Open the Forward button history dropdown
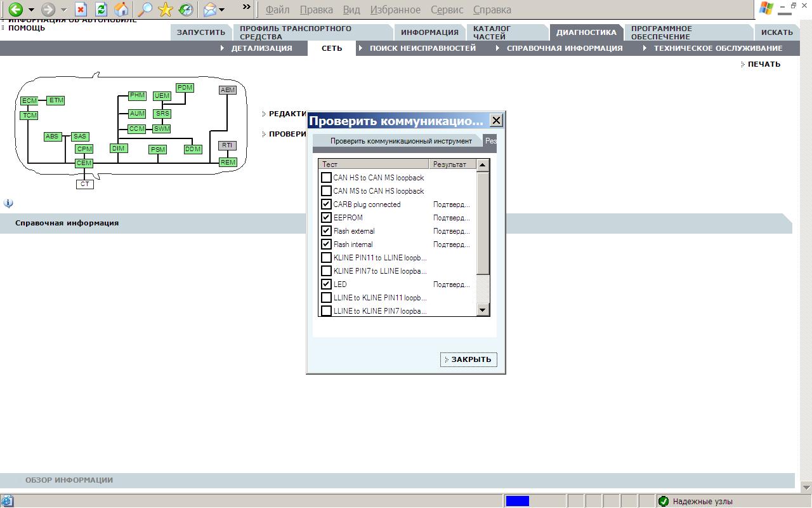The height and width of the screenshot is (508, 812). tap(63, 10)
